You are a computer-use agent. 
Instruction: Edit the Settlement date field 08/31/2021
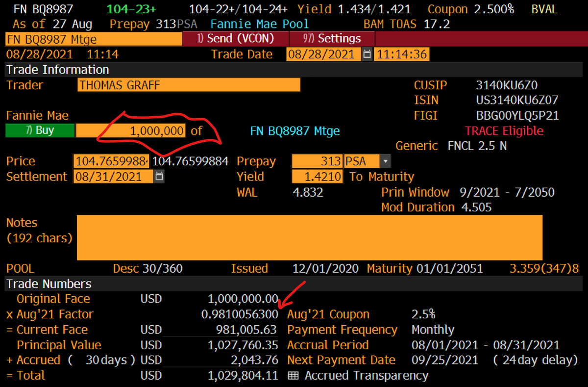[114, 177]
